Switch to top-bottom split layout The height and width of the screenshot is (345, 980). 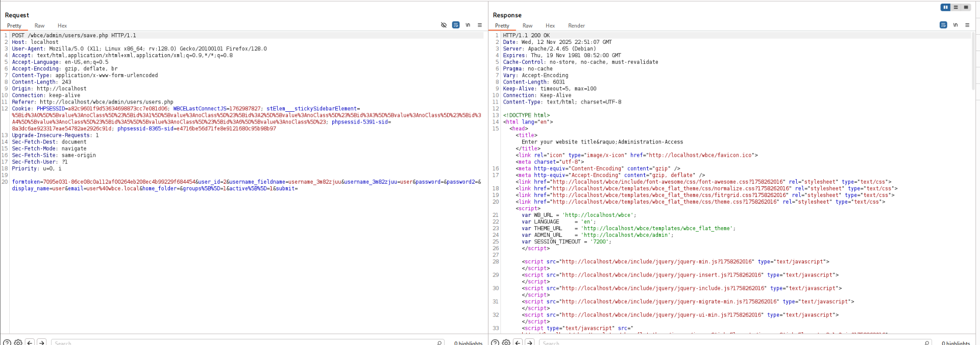pyautogui.click(x=955, y=7)
